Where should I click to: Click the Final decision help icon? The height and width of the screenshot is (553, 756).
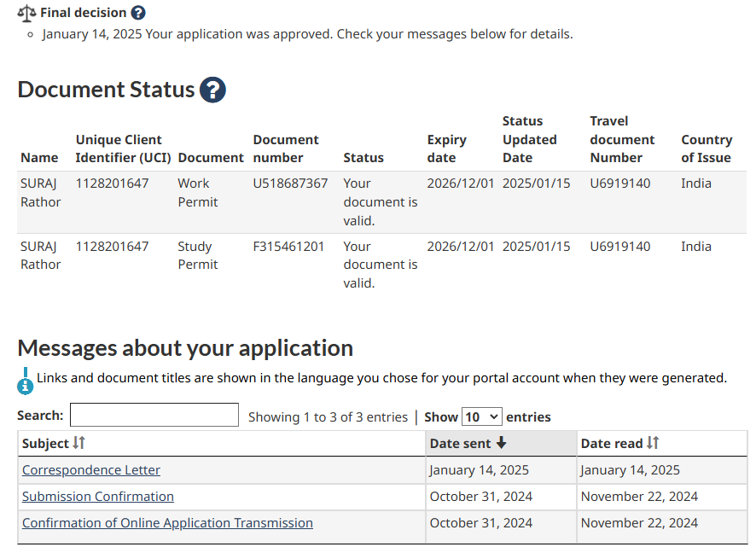(x=138, y=13)
